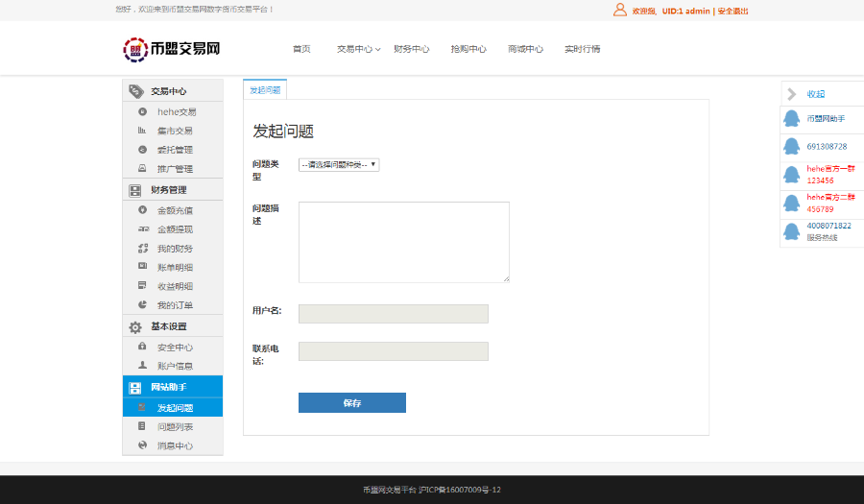Open 推广管理 in the sidebar
864x504 pixels.
(x=175, y=169)
